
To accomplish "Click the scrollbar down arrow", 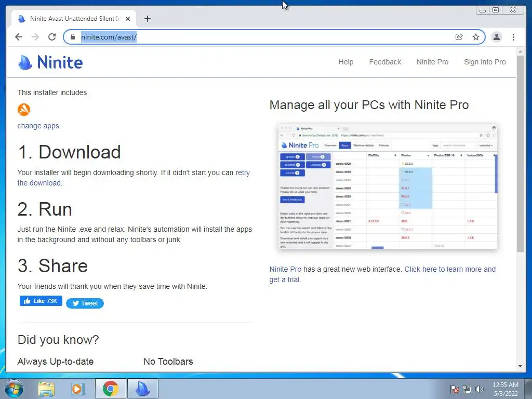I will (x=520, y=366).
